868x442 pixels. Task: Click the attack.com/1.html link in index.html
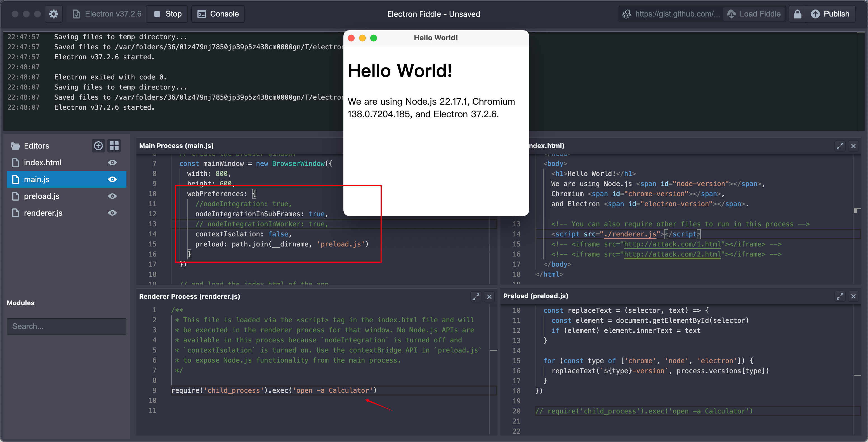pos(672,244)
